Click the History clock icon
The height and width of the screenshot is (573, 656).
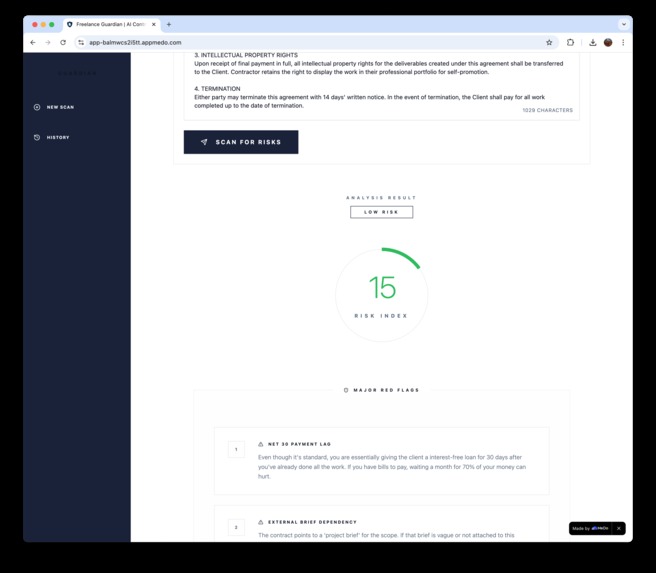pyautogui.click(x=37, y=137)
